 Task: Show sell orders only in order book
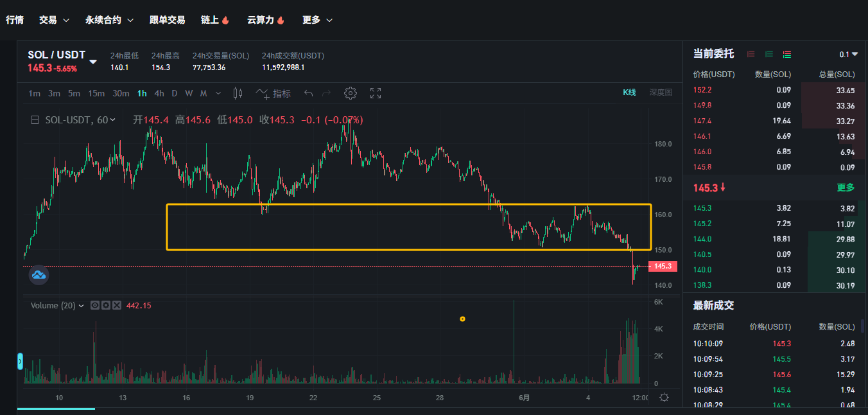pyautogui.click(x=751, y=54)
